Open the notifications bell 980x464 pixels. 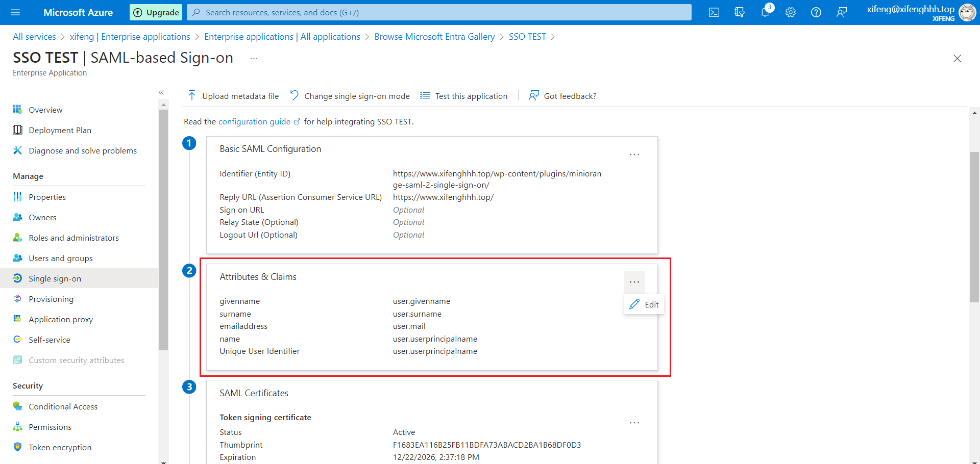point(765,12)
